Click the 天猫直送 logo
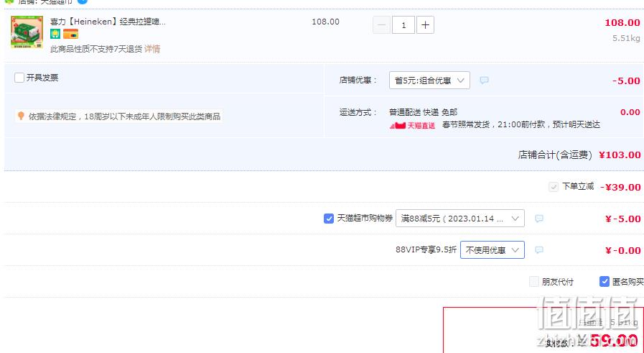Viewport: 644px width, 353px height. pos(412,125)
